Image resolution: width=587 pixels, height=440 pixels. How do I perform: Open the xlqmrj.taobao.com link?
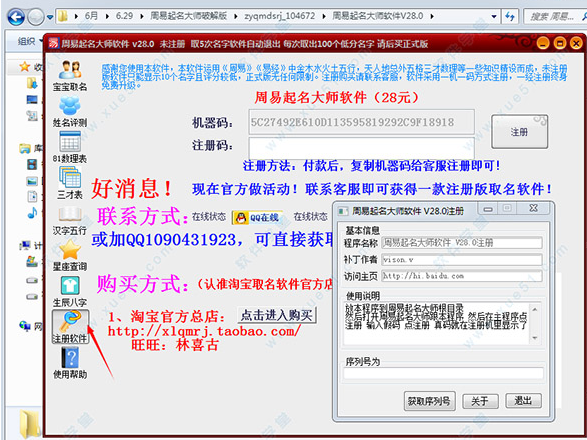[x=204, y=331]
